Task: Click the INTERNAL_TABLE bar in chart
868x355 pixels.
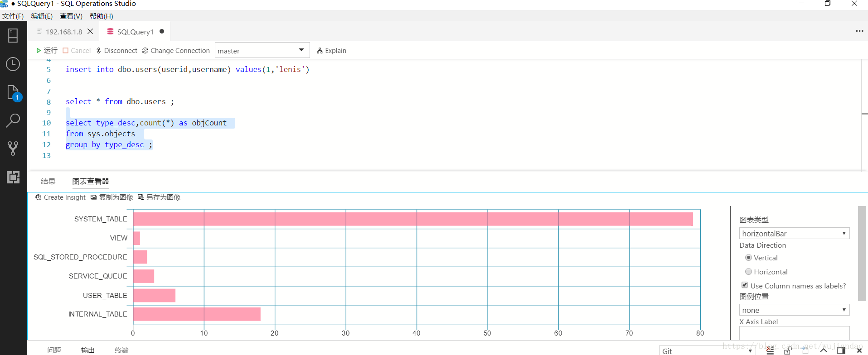Action: pos(197,314)
